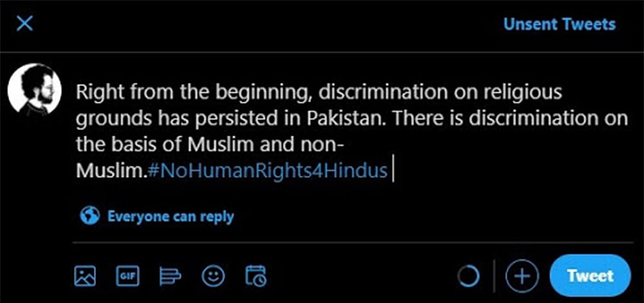
Task: Change 'Everyone can reply' setting
Action: (x=170, y=217)
